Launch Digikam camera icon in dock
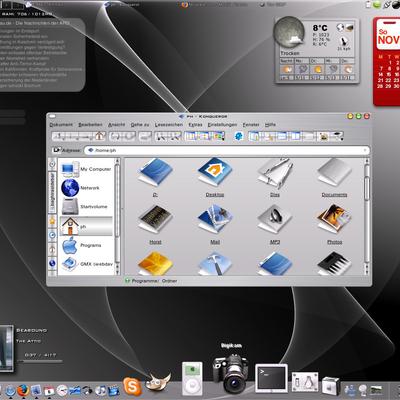 point(232,373)
